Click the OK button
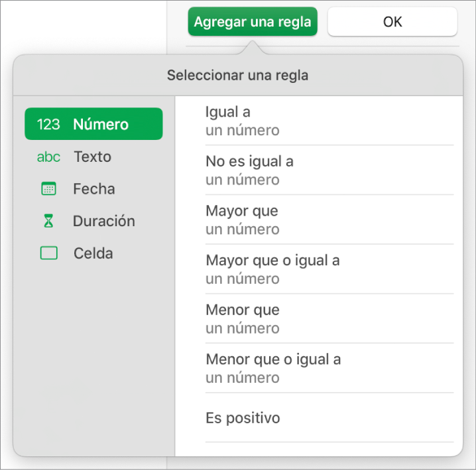 tap(392, 22)
